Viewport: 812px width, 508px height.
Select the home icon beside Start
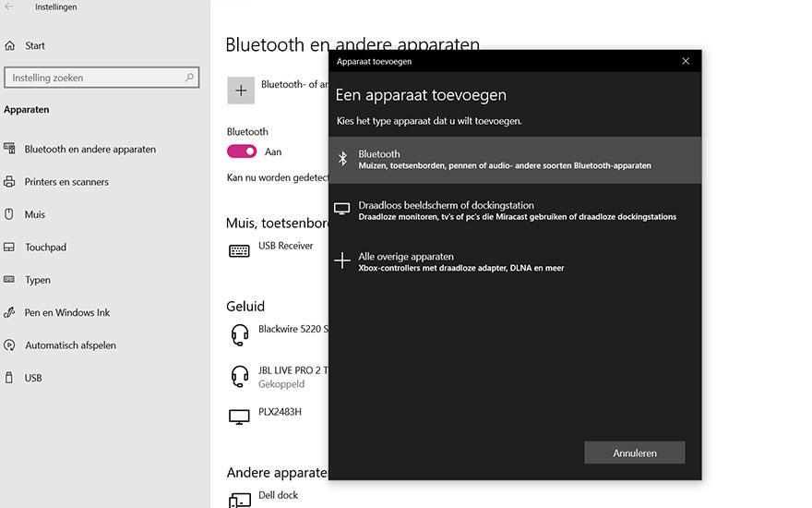[x=10, y=45]
